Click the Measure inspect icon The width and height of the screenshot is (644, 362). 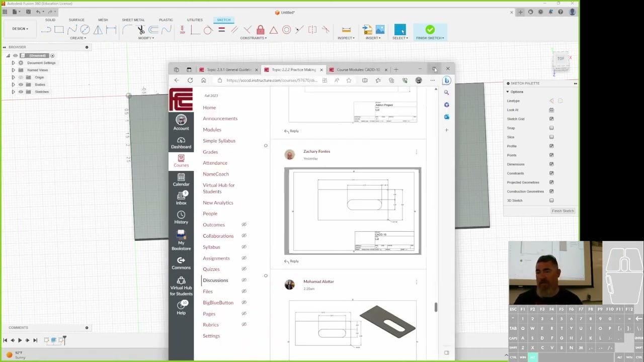[x=346, y=30]
